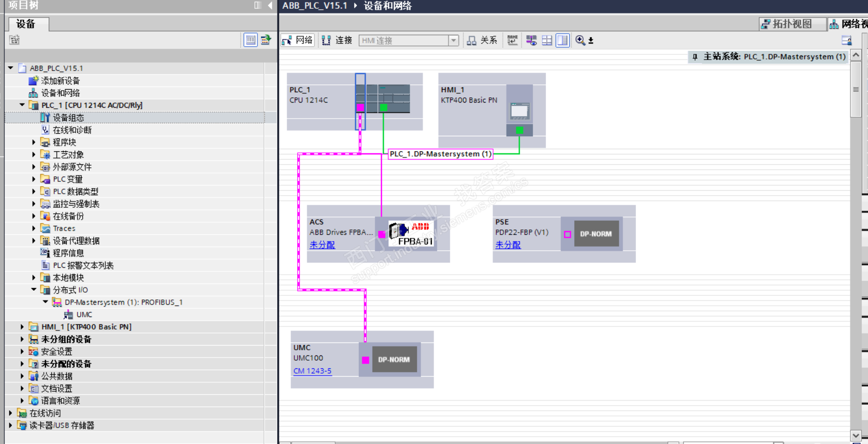The width and height of the screenshot is (868, 444).
Task: Click the 未分配 link under PSE
Action: [508, 245]
